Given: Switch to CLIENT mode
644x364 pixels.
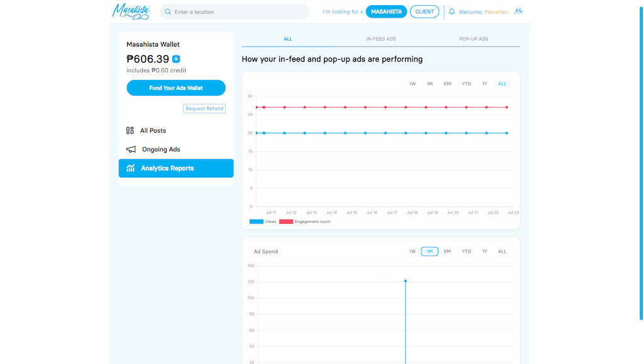Looking at the screenshot, I should tap(425, 12).
